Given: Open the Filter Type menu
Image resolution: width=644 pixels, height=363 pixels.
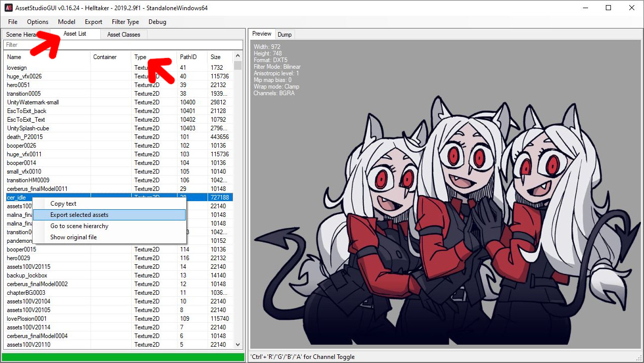Looking at the screenshot, I should [125, 22].
